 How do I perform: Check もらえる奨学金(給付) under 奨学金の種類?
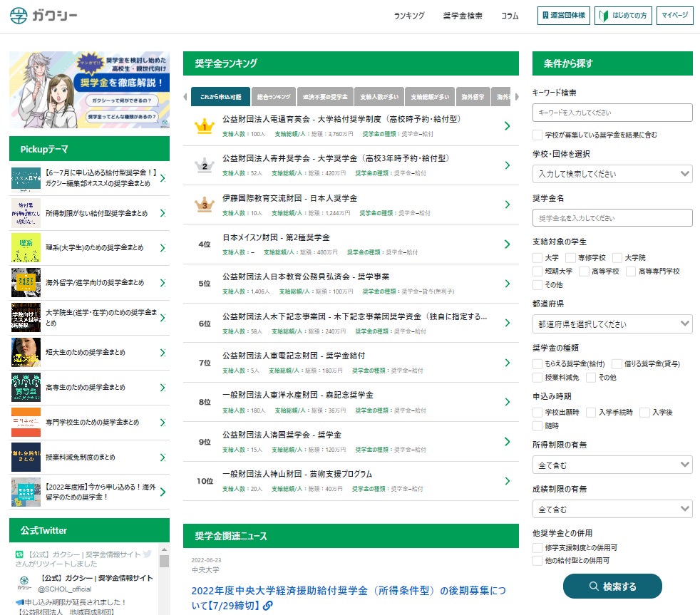pos(536,364)
